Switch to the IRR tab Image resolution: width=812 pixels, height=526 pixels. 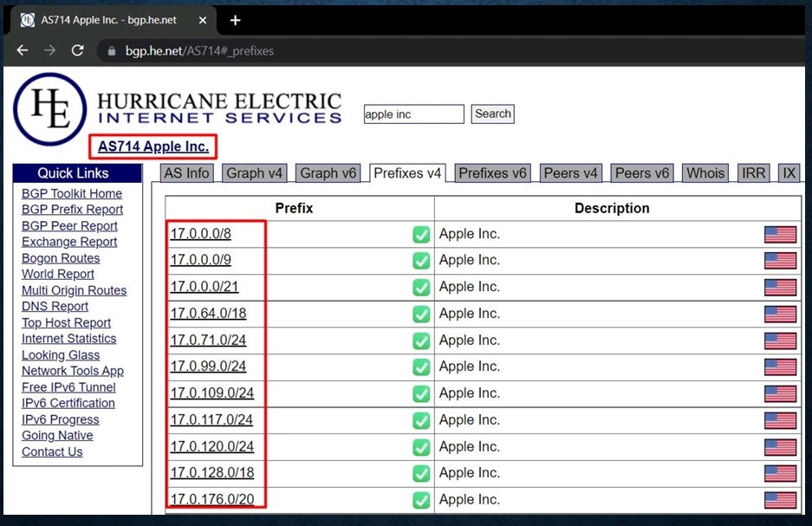[753, 172]
